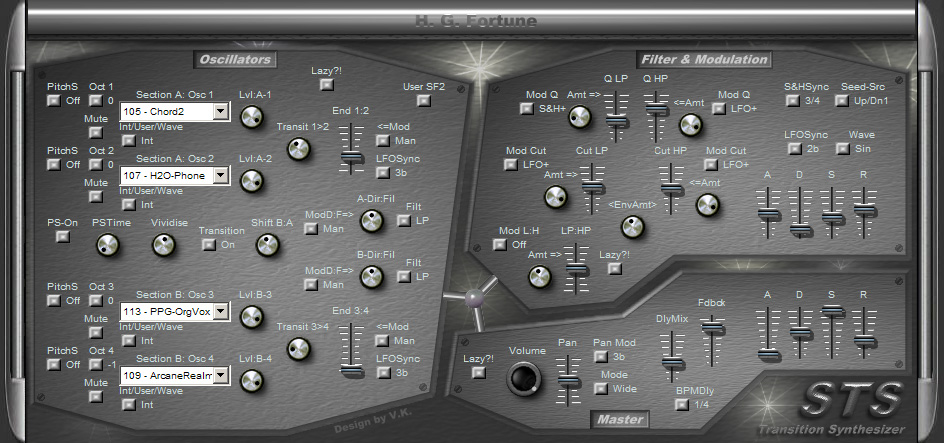This screenshot has width=944, height=443.
Task: Click the Transit 1>2 knob
Action: click(299, 148)
